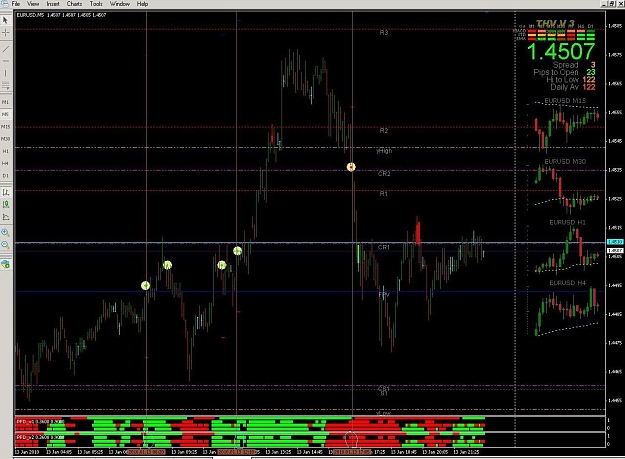Select the yellow circle marker on the CR1 line
The image size is (625, 459).
tap(238, 251)
